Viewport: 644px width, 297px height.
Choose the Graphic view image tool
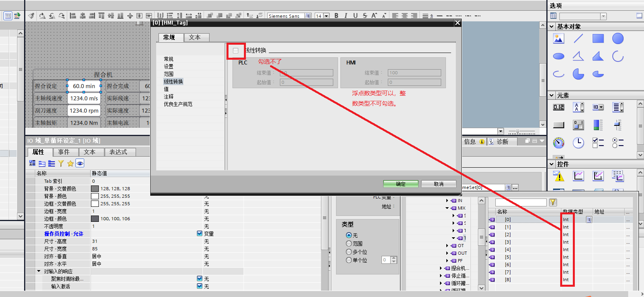pos(558,38)
